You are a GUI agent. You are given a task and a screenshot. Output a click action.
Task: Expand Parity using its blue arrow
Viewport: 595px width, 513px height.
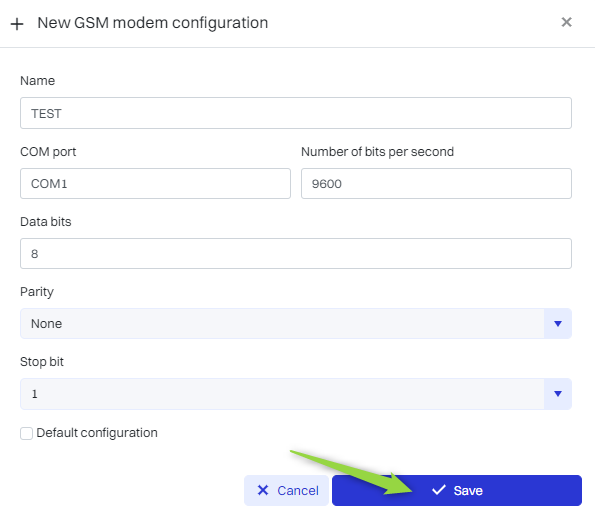click(x=557, y=323)
